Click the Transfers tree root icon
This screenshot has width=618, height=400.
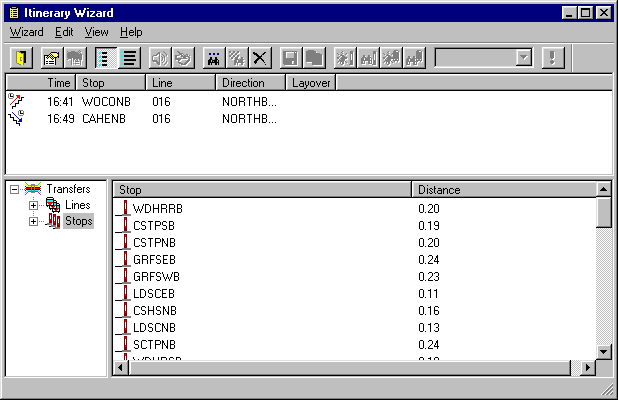click(33, 189)
